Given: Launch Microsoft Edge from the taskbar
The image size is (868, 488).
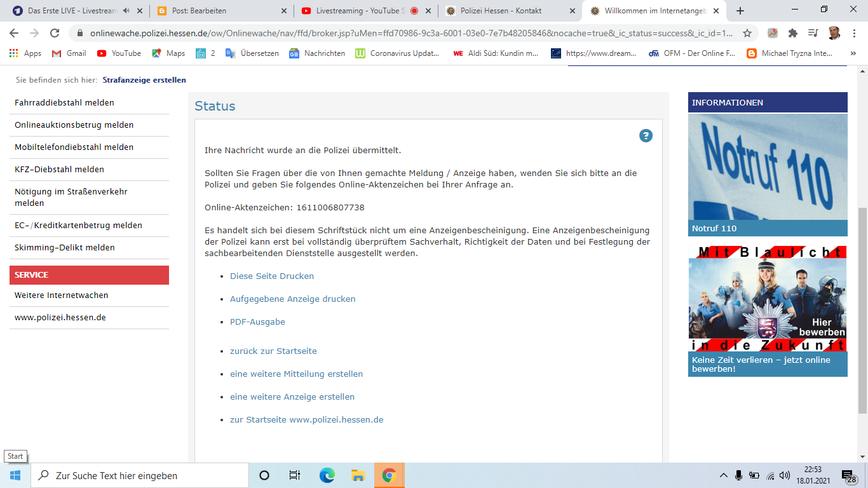Looking at the screenshot, I should (327, 475).
